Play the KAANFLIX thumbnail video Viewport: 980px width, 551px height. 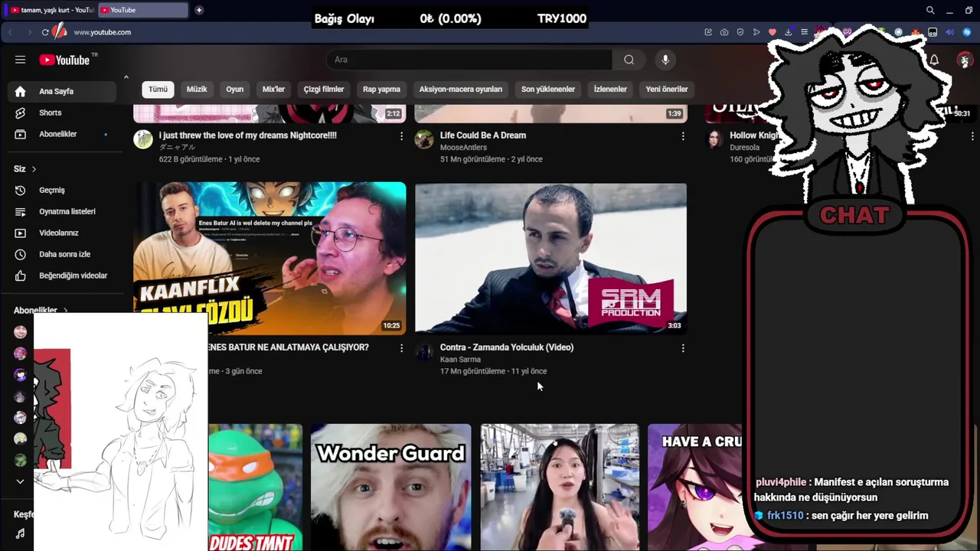269,258
